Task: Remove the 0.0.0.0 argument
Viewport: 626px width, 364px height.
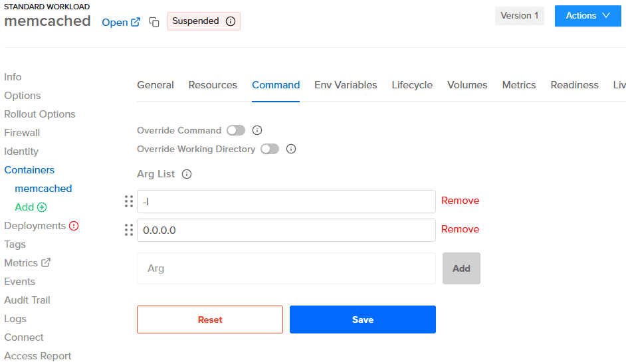Action: coord(460,229)
